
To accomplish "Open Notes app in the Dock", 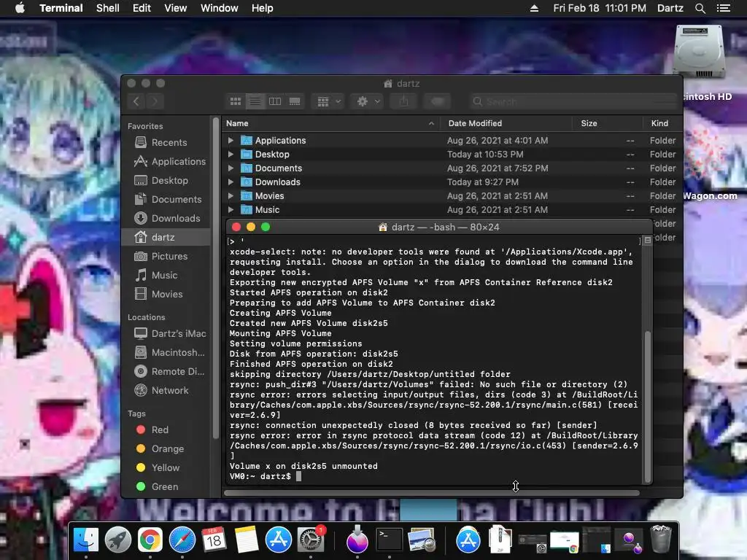I will (x=247, y=540).
